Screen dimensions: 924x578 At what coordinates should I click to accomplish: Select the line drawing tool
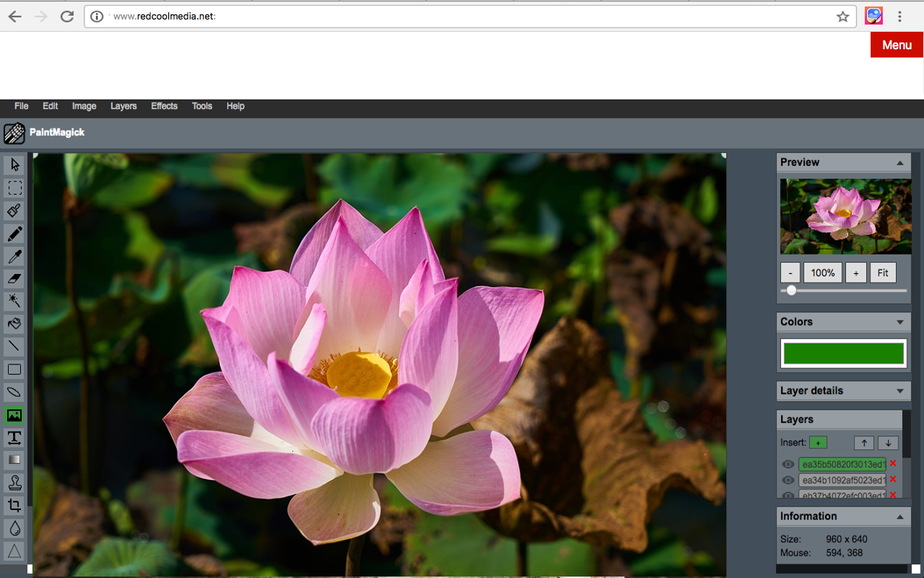pyautogui.click(x=14, y=347)
